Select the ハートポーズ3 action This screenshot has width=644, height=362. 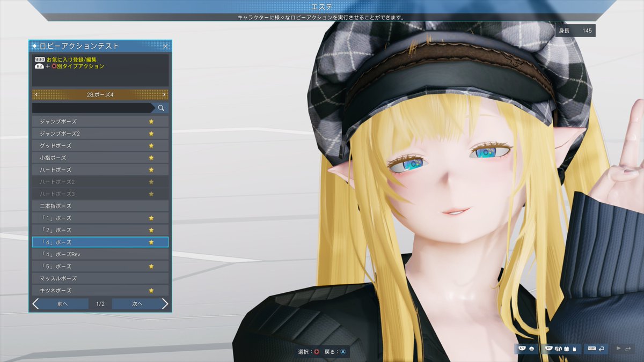(x=100, y=194)
